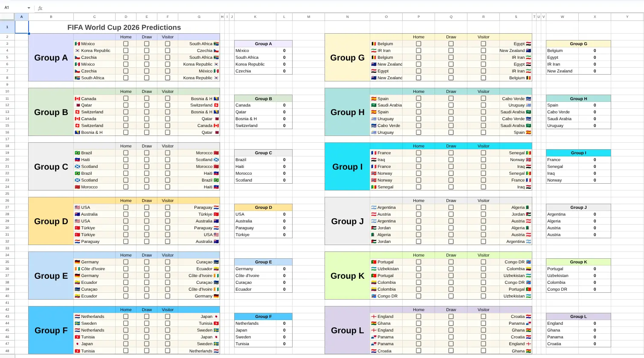Tick Visitor checkbox for Spain vs Cabo Verde
The width and height of the screenshot is (644, 358).
(484, 98)
